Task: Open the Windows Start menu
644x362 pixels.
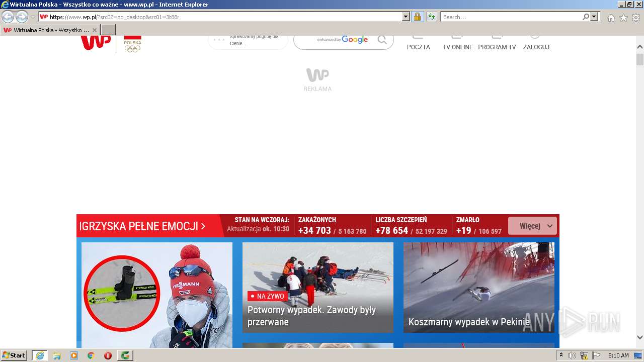Action: (x=14, y=355)
